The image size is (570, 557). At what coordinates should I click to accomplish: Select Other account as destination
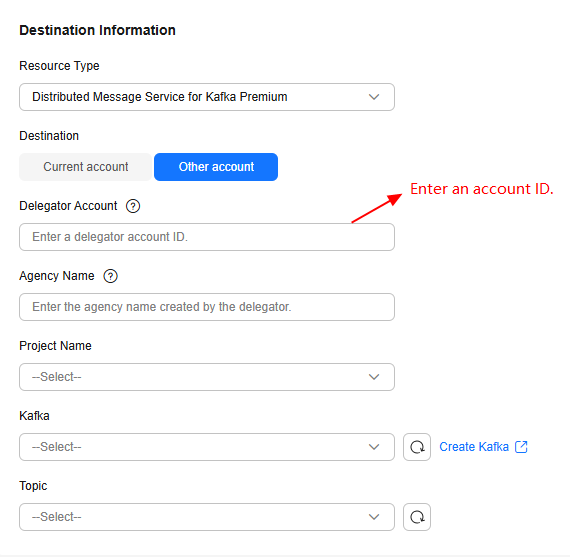coord(216,167)
